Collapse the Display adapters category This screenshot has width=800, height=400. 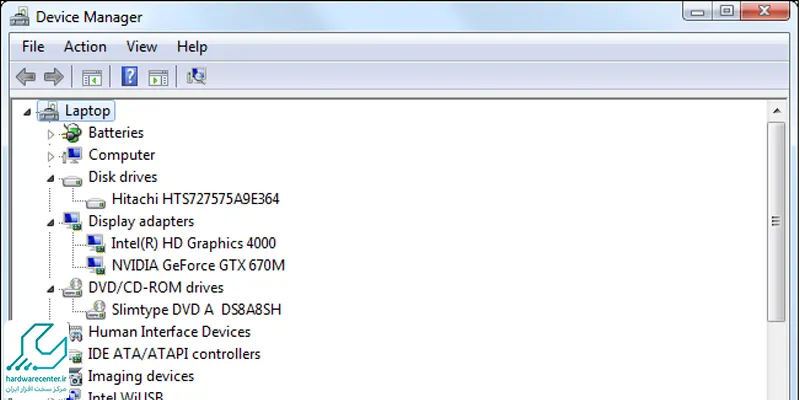pos(51,222)
